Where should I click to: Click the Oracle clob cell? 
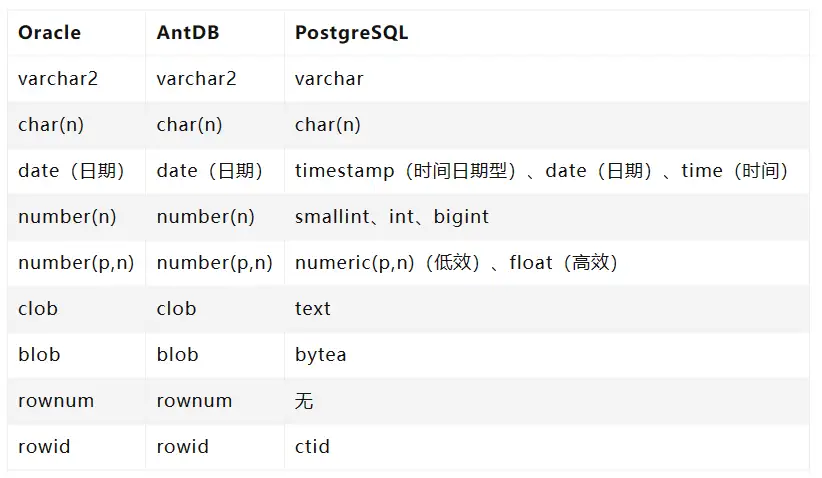pyautogui.click(x=38, y=309)
